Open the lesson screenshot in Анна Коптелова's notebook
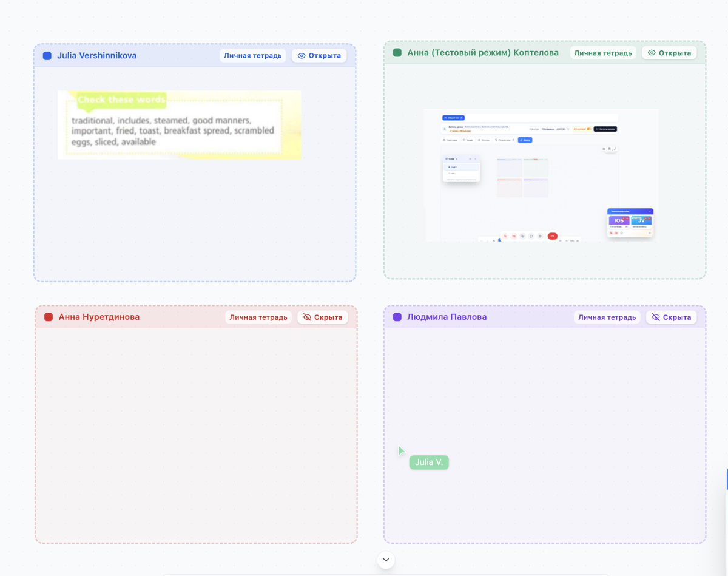 click(541, 175)
